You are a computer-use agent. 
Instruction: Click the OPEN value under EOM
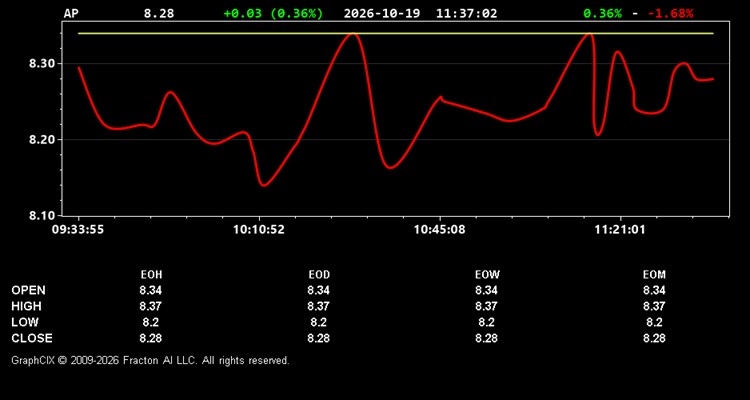pos(654,290)
